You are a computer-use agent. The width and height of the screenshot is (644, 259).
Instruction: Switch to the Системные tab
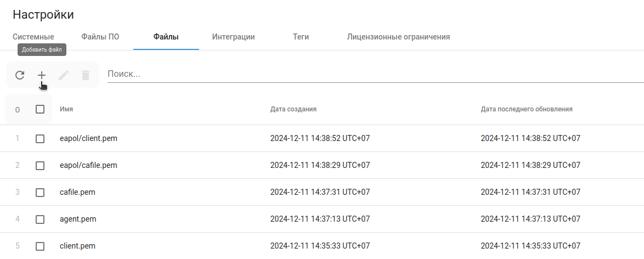(33, 37)
